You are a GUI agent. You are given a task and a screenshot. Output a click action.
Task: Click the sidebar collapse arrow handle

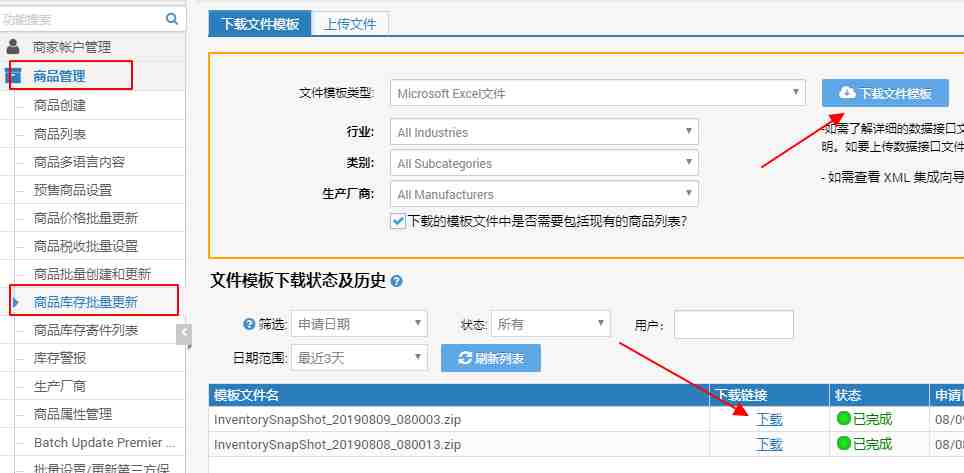[184, 335]
